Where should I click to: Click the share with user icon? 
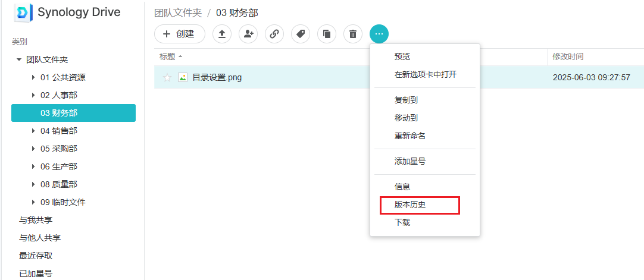click(248, 34)
